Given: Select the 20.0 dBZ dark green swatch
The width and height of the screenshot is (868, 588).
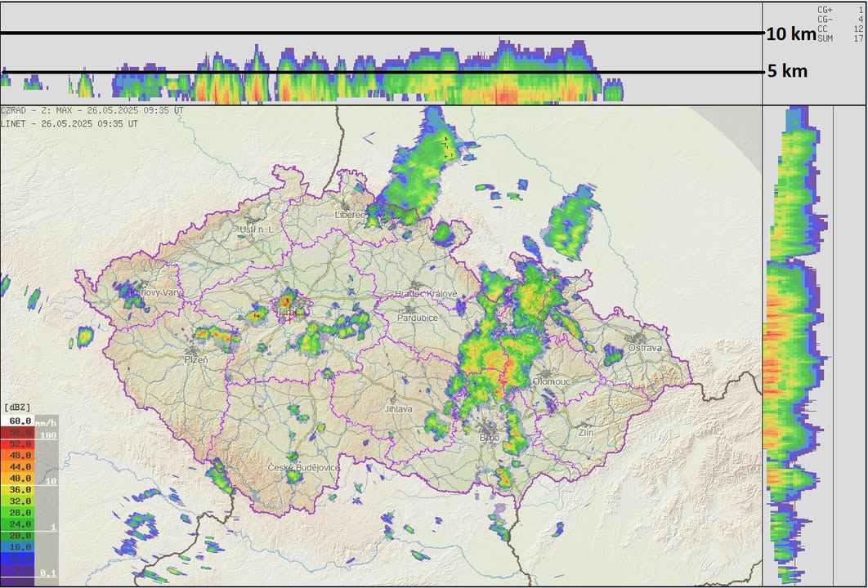Looking at the screenshot, I should [x=17, y=536].
